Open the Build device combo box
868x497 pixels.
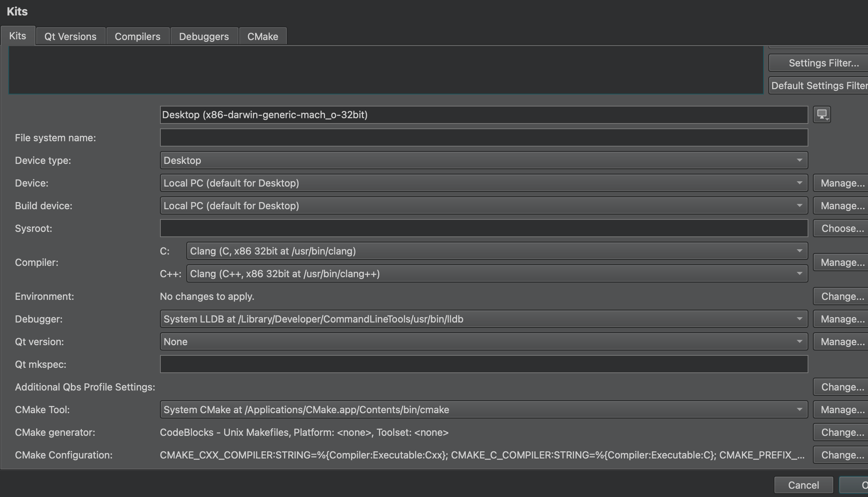pos(484,205)
